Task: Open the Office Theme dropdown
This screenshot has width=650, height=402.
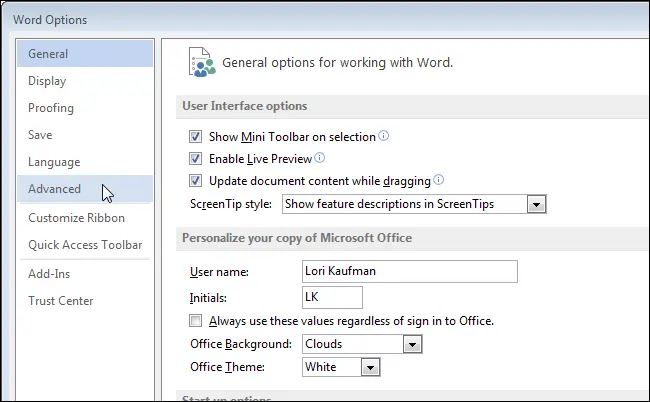Action: tap(371, 367)
